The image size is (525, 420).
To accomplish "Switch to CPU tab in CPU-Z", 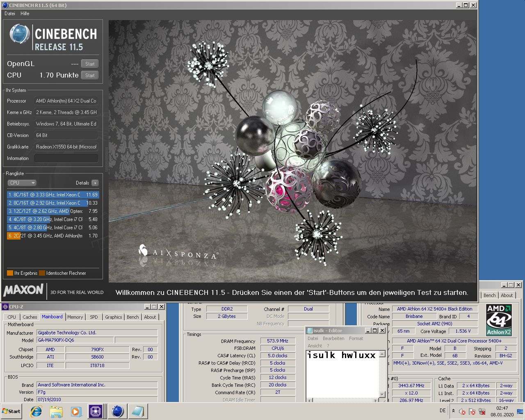I will 11,317.
